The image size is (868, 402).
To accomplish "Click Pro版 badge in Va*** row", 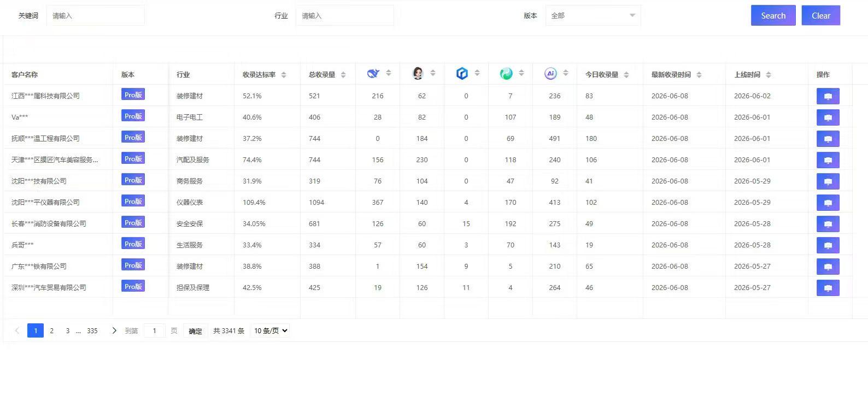I will 133,116.
